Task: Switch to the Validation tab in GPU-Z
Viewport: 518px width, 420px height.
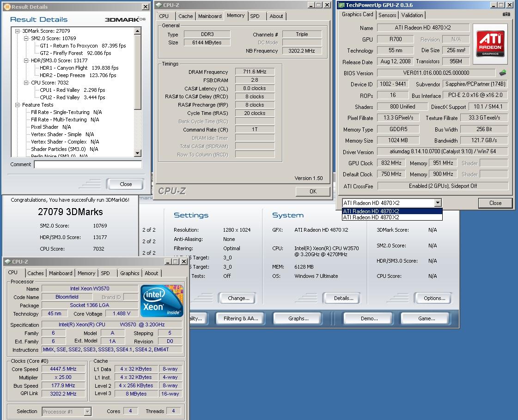Action: [x=412, y=15]
